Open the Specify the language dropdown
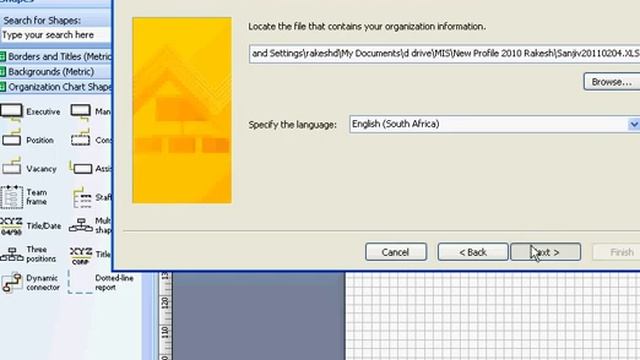Viewport: 640px width, 360px height. point(633,124)
